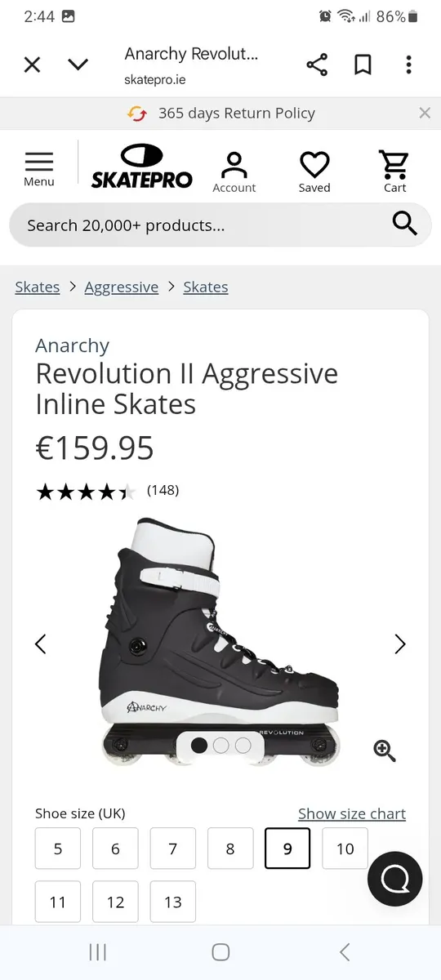441x980 pixels.
Task: Select shoe size 5
Action: pyautogui.click(x=58, y=849)
